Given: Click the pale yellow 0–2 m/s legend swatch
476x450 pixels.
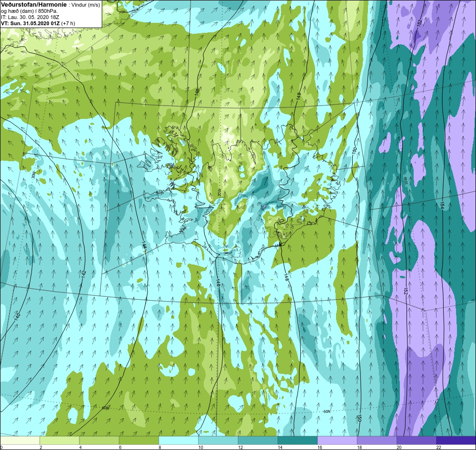Looking at the screenshot, I should [20, 440].
